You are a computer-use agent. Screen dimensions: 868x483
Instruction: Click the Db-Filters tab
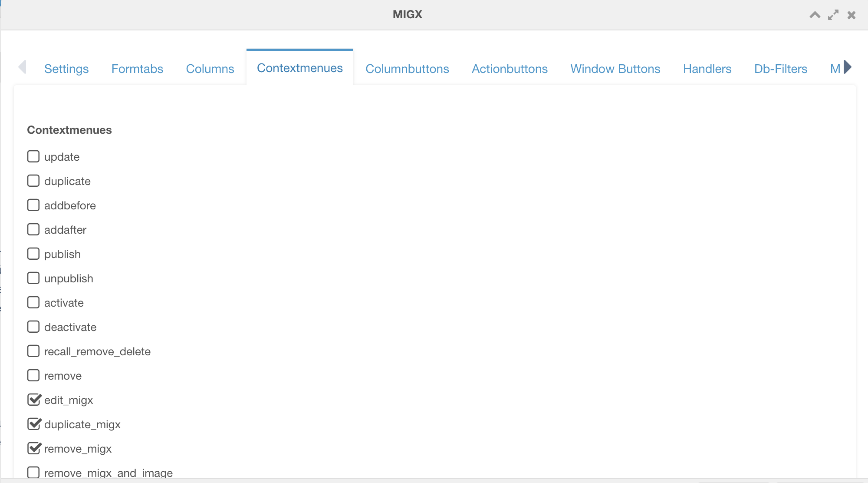780,68
